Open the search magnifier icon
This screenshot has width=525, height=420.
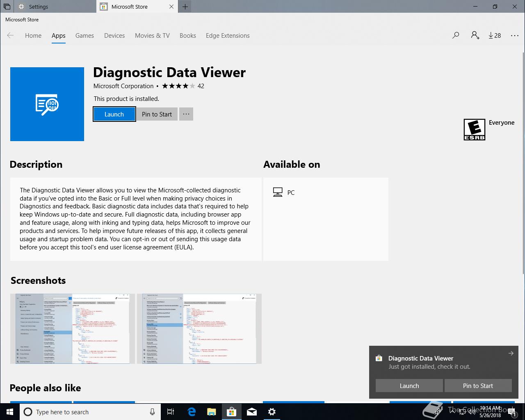pos(456,36)
